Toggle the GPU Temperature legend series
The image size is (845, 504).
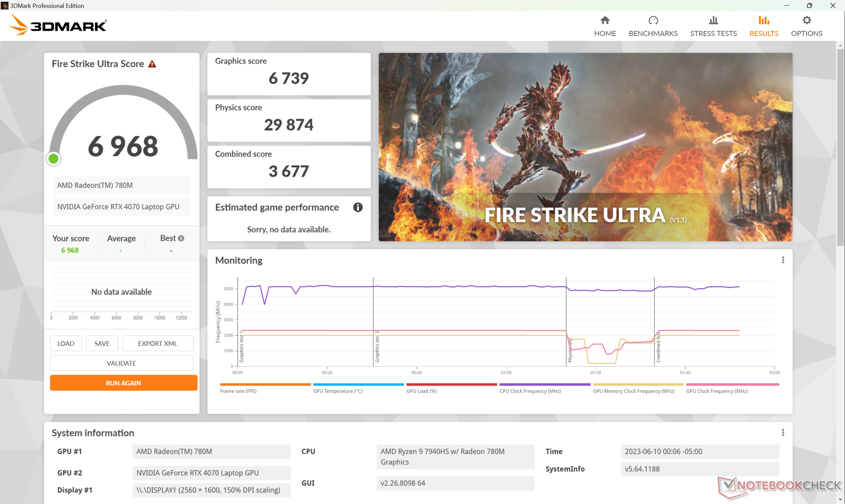point(338,391)
